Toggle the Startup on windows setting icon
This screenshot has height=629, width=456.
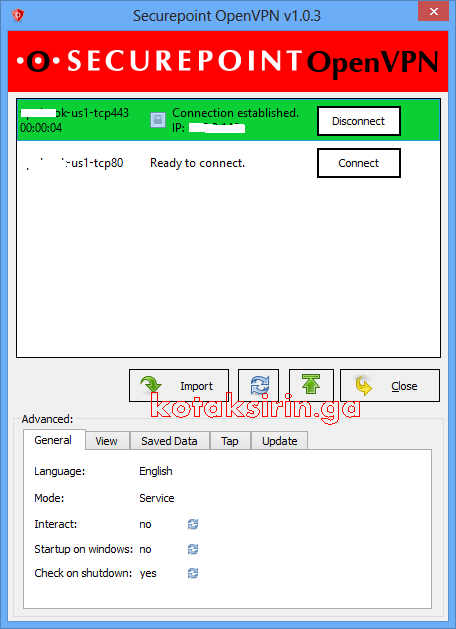coord(193,549)
